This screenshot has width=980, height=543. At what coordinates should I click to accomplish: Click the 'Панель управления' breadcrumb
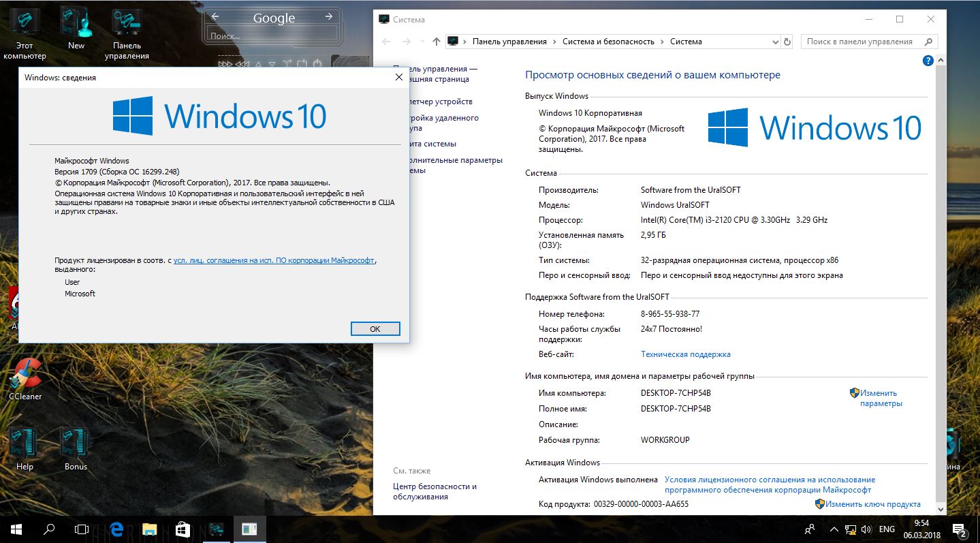coord(509,42)
